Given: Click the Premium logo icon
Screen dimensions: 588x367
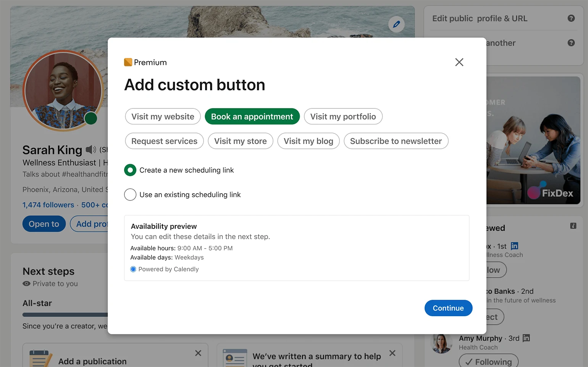Looking at the screenshot, I should click(128, 62).
